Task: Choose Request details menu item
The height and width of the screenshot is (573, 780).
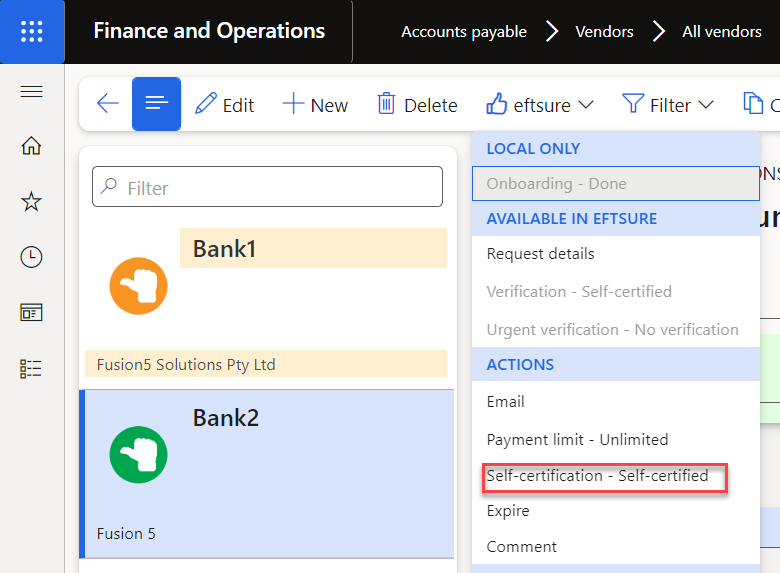Action: pos(616,254)
